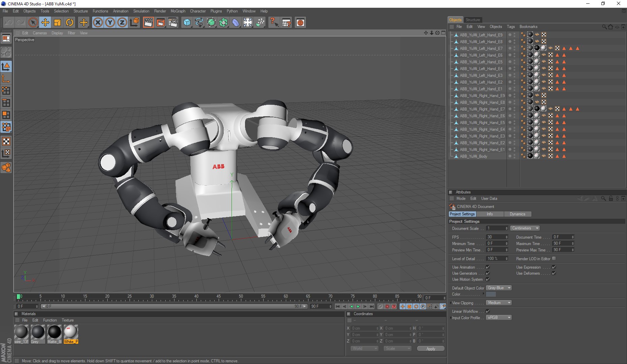
Task: Open the World coordinate dropdown
Action: 364,348
